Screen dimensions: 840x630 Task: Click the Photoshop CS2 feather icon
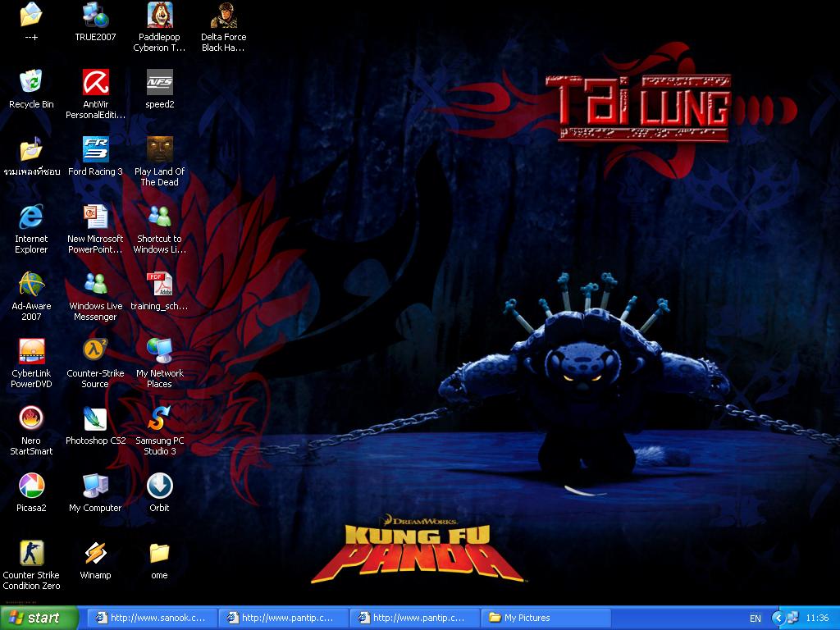95,418
